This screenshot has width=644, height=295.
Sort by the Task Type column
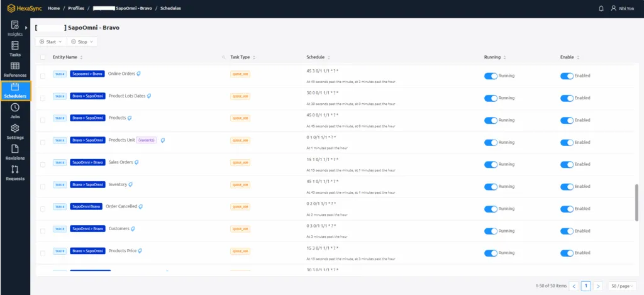(254, 57)
